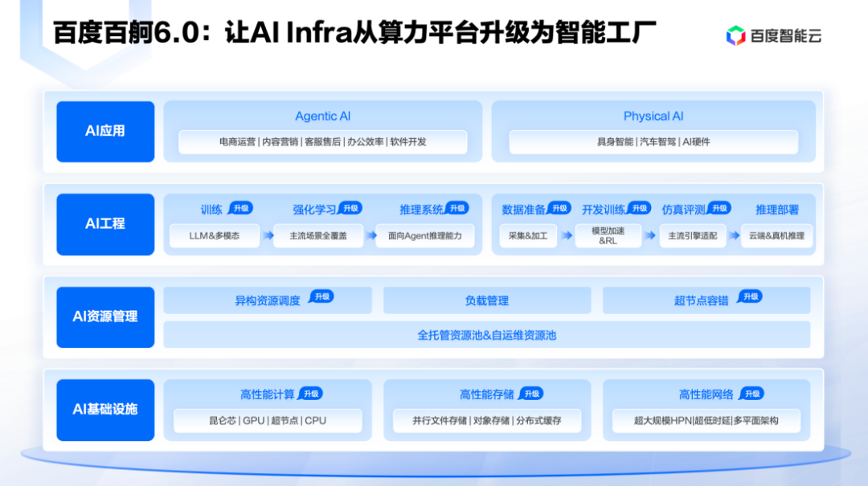Click GPU in the compute list

pyautogui.click(x=253, y=421)
